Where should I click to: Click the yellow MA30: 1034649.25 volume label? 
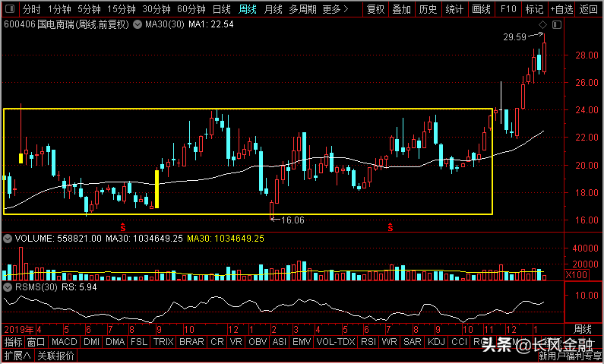[226, 239]
